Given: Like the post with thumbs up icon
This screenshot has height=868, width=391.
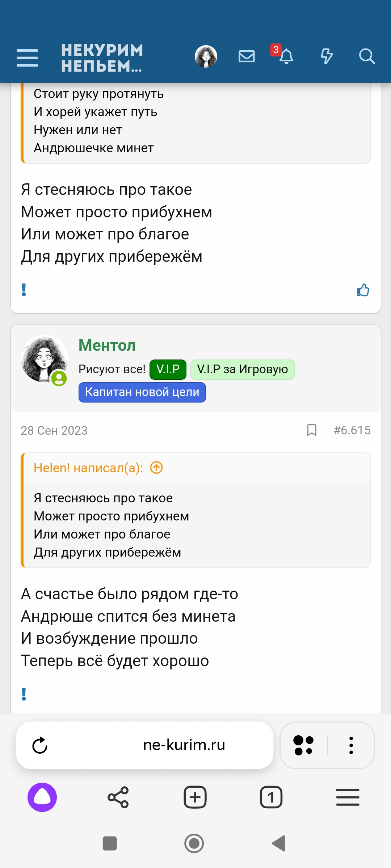Looking at the screenshot, I should coord(363,290).
